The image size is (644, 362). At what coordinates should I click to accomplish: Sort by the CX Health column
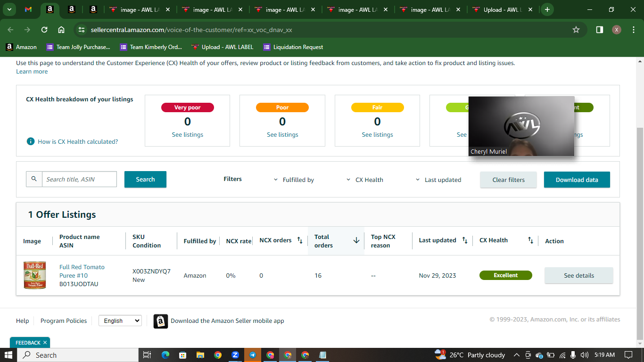531,240
